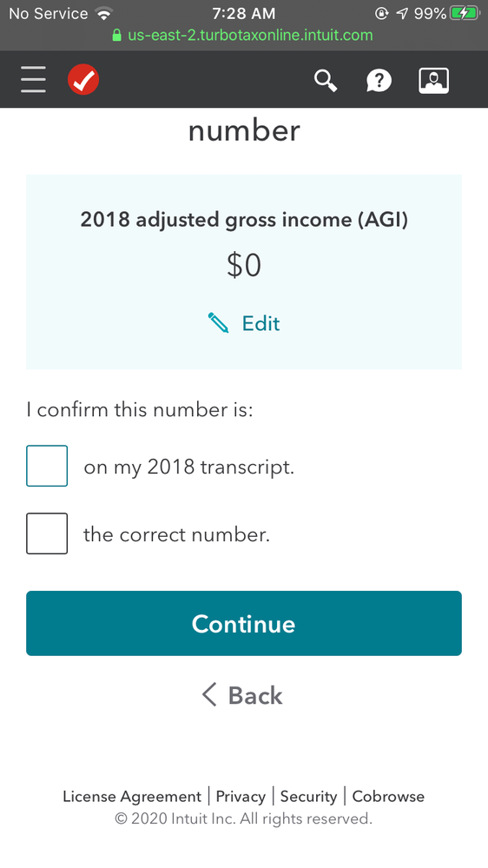Screen dimensions: 488x868
Task: Open the Privacy footer link
Action: pos(241,797)
